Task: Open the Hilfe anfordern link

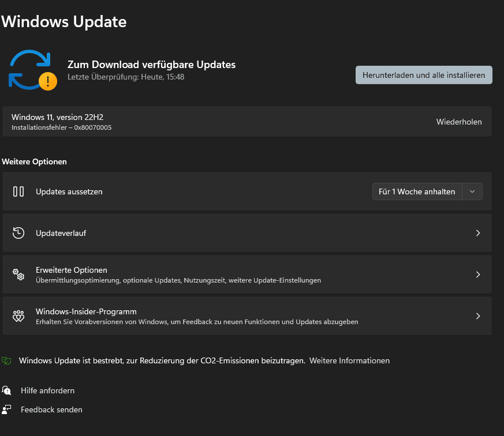Action: (47, 391)
